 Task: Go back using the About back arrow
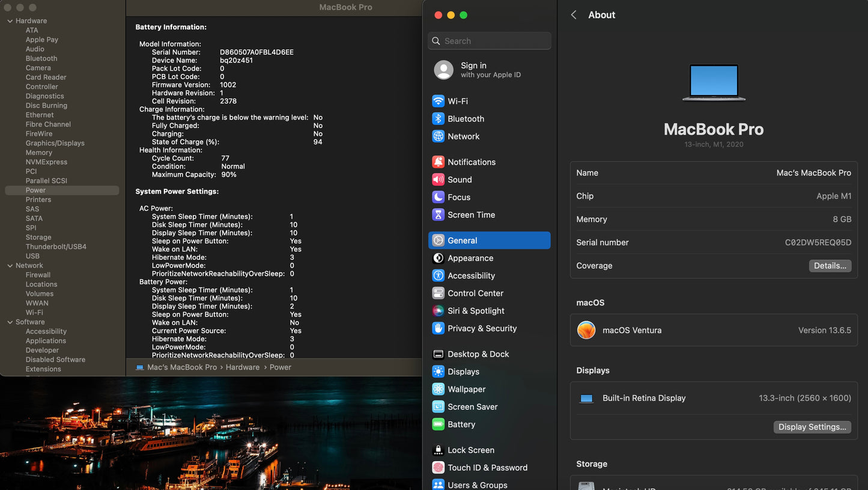point(574,15)
